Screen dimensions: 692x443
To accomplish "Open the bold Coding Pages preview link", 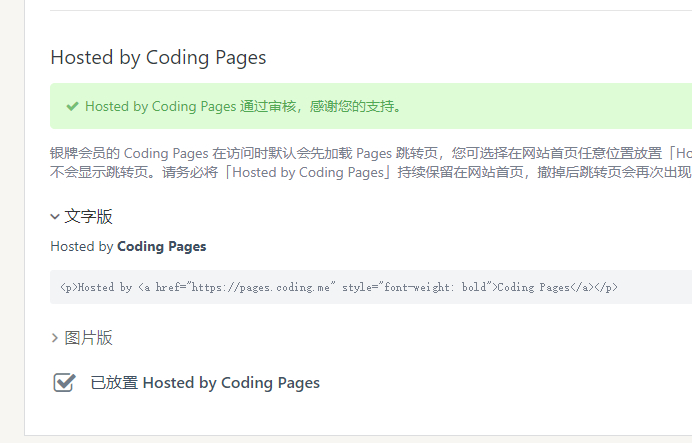I will point(162,246).
